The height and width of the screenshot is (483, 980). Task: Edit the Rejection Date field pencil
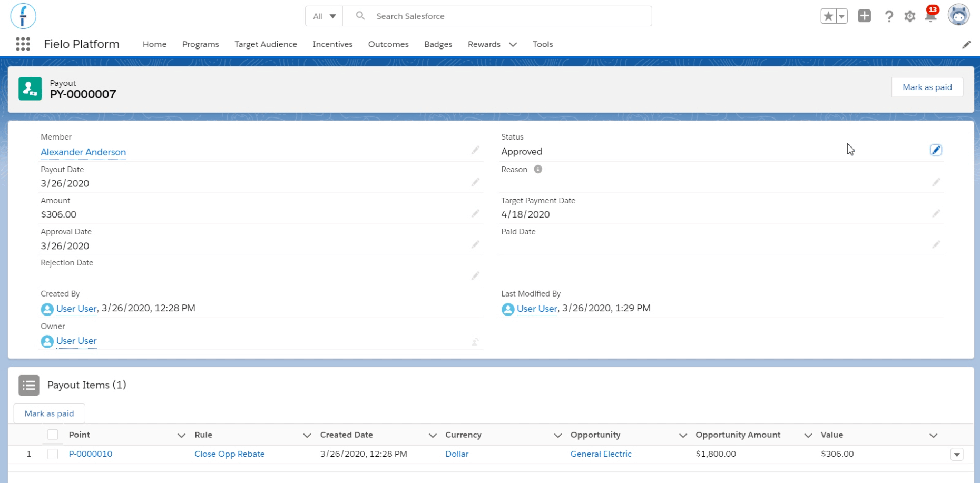(x=475, y=275)
